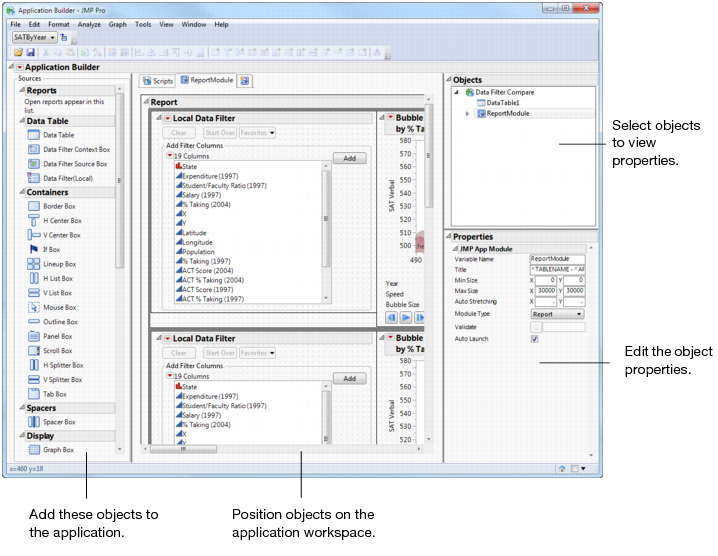Select the Mouse Box item

click(x=34, y=308)
